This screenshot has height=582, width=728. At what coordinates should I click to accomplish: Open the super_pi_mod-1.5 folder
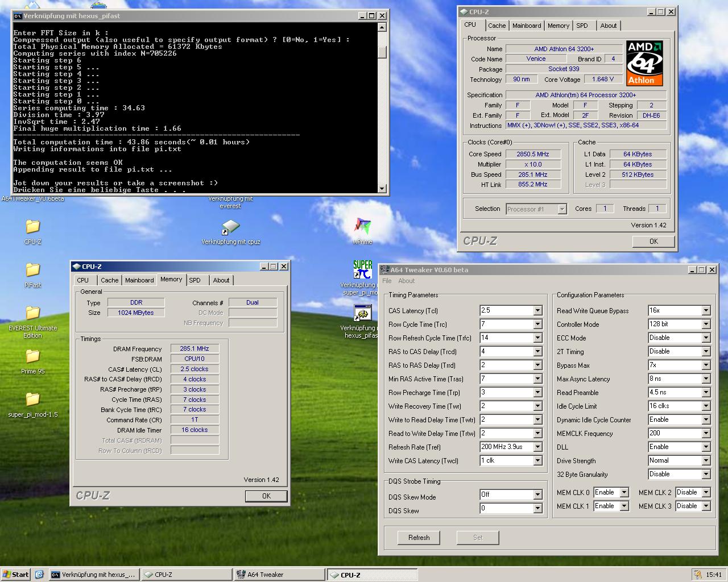tap(32, 400)
